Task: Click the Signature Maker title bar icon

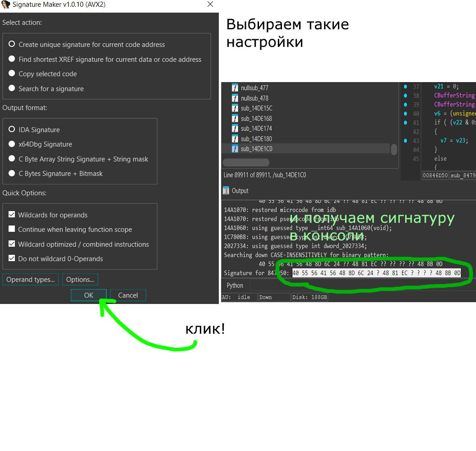Action: [5, 4]
